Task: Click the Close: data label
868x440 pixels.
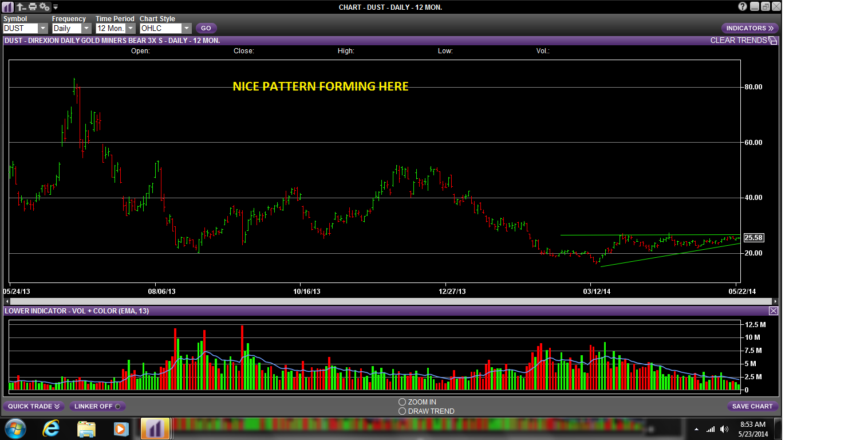Action: (x=244, y=51)
